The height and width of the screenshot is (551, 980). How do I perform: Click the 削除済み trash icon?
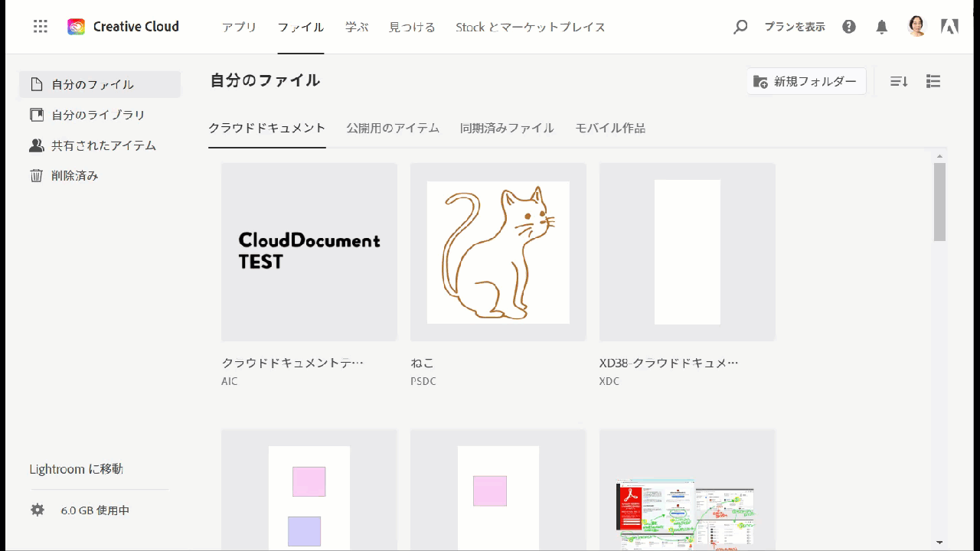36,175
